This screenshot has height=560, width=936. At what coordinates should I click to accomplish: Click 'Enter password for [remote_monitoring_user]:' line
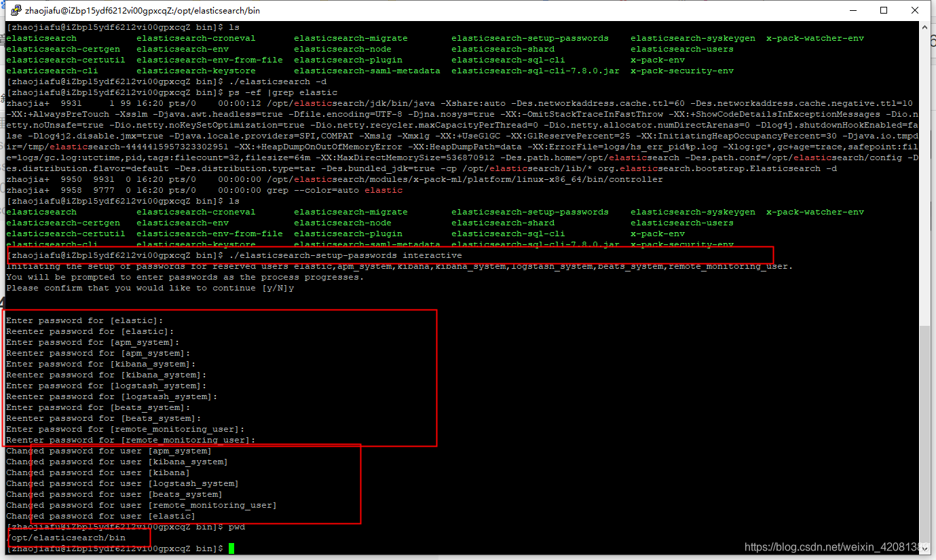click(x=126, y=429)
